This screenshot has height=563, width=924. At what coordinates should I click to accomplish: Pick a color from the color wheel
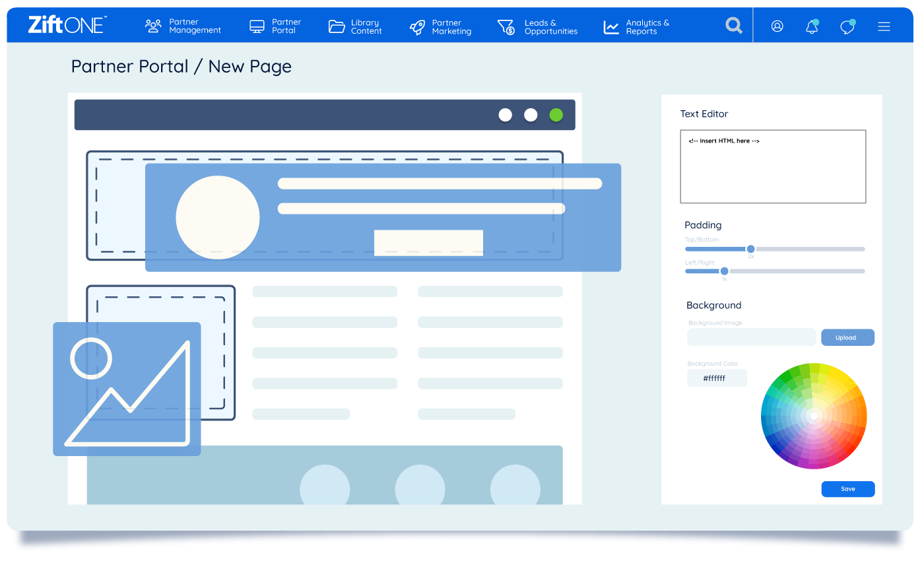(814, 416)
